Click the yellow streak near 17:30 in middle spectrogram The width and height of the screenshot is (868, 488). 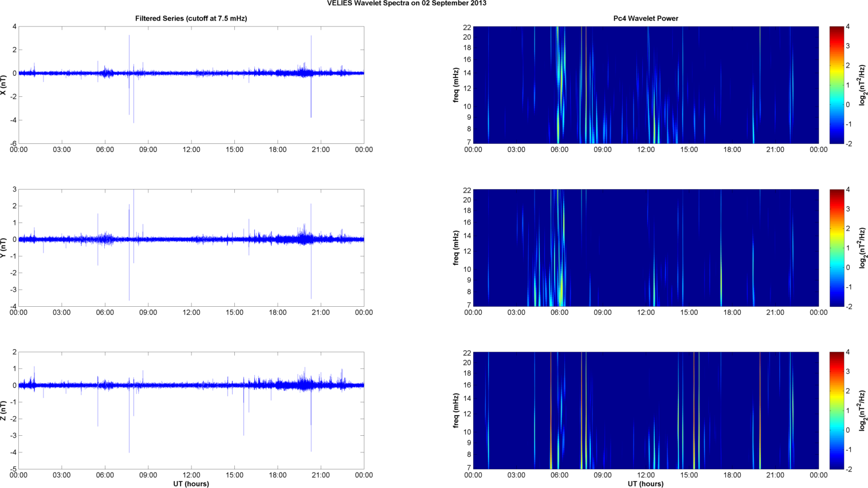(721, 275)
